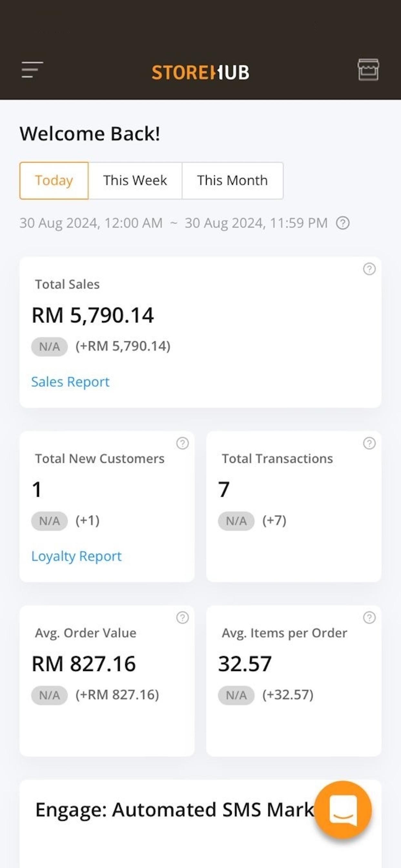Select the Today tab

(54, 181)
